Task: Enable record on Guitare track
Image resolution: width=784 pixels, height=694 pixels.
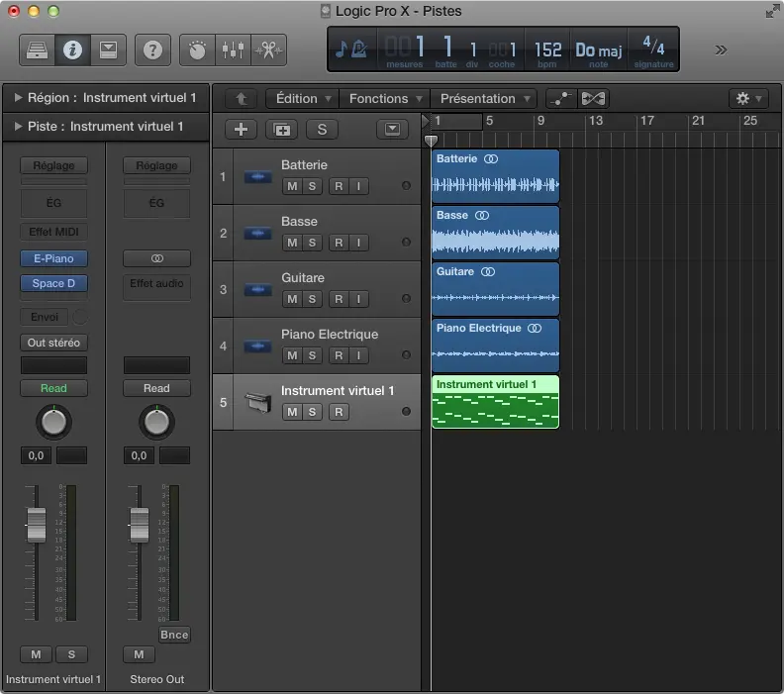Action: pyautogui.click(x=339, y=299)
